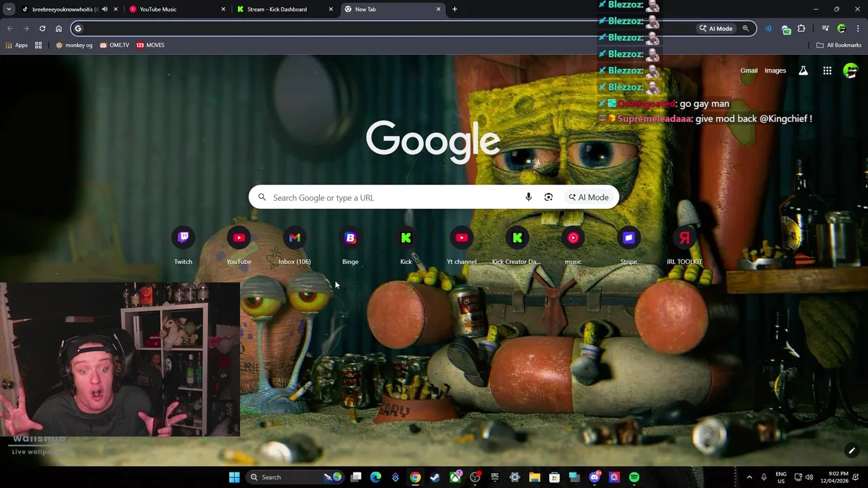Viewport: 868px width, 488px height.
Task: Show hidden system tray icons
Action: [x=749, y=477]
